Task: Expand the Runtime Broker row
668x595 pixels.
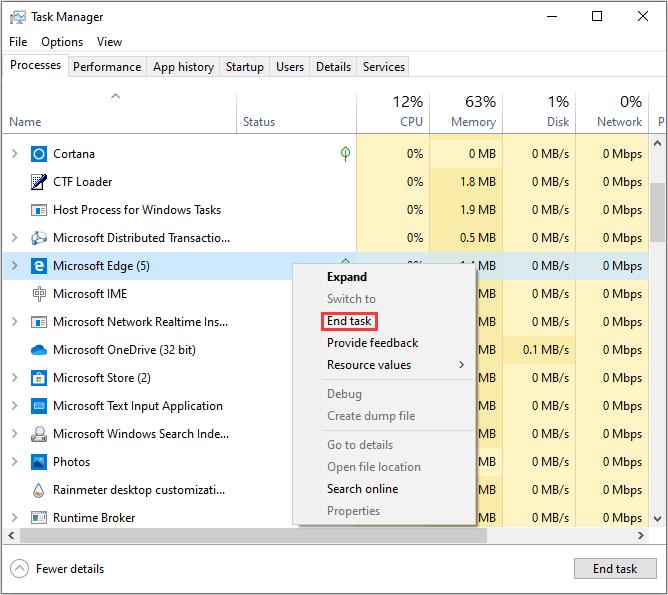Action: point(14,518)
